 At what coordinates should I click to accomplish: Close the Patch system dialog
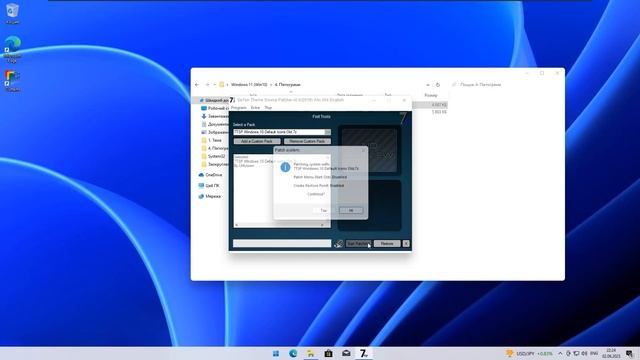coord(363,150)
